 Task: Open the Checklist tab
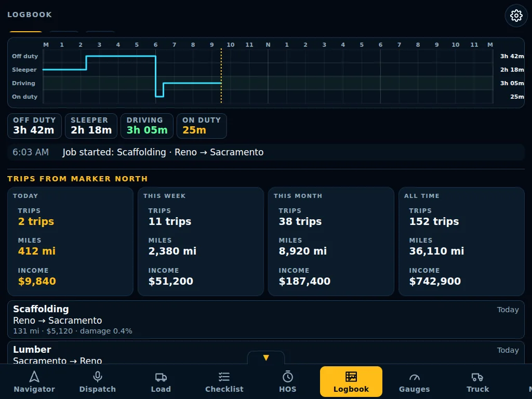point(224,381)
